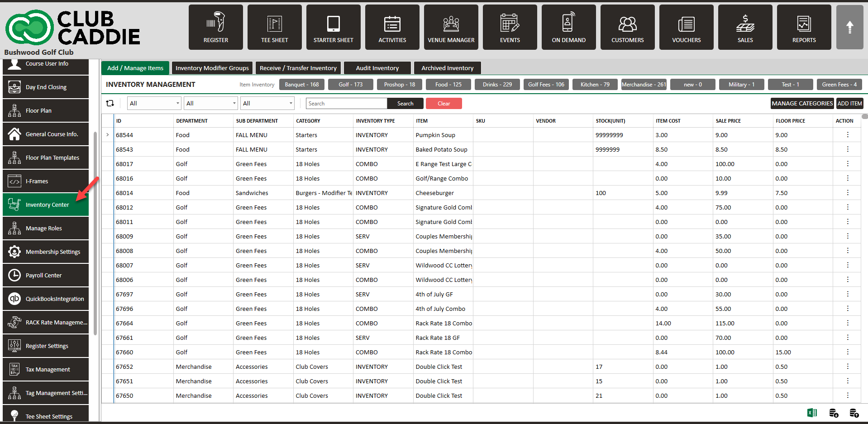Click the up arrow collapse button
Viewport: 868px width, 424px height.
pos(849,27)
